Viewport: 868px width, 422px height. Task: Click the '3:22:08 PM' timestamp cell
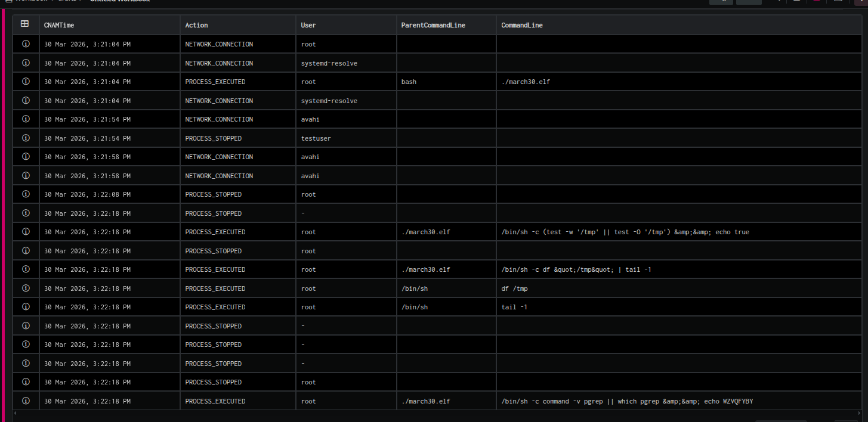click(110, 194)
